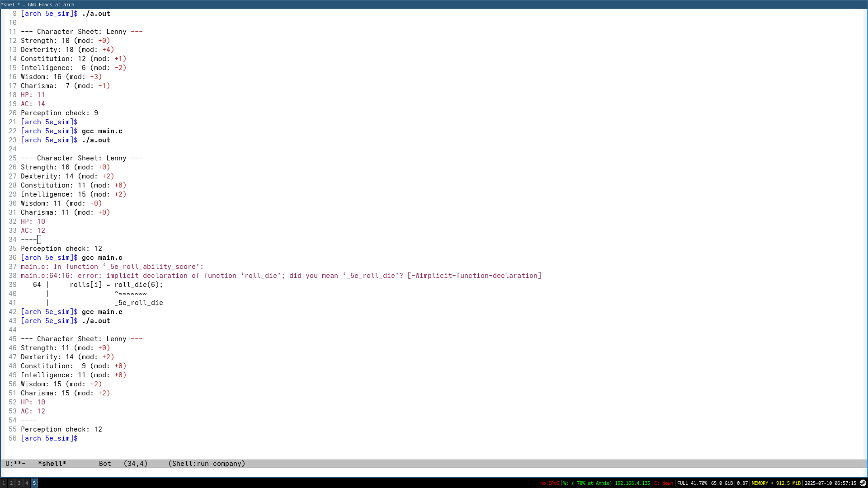Click the U:**- buffer status indicator
The width and height of the screenshot is (868, 488).
tap(15, 464)
